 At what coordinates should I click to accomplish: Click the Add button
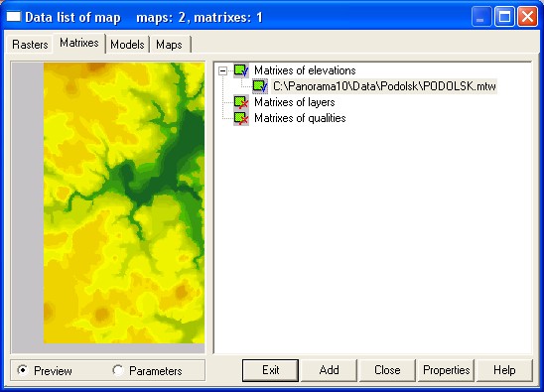click(329, 370)
